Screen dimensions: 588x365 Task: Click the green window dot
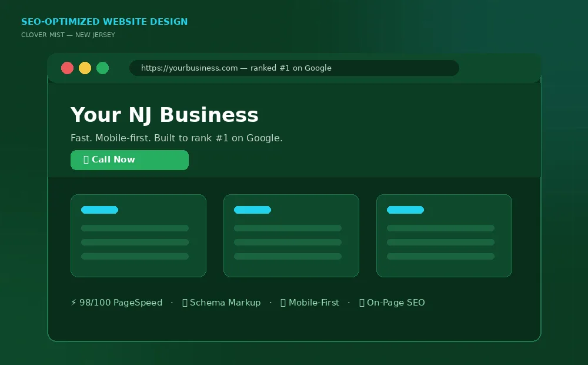[103, 68]
